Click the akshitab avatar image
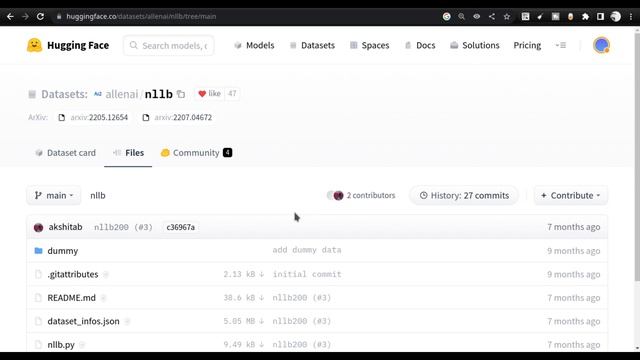 [38, 227]
